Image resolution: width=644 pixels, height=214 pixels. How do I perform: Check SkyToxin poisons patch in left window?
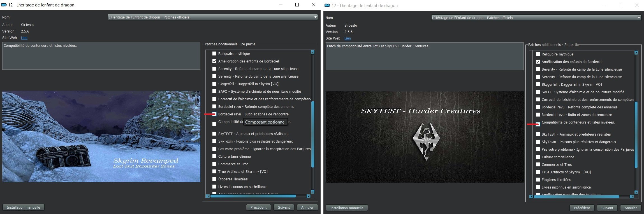pos(214,141)
